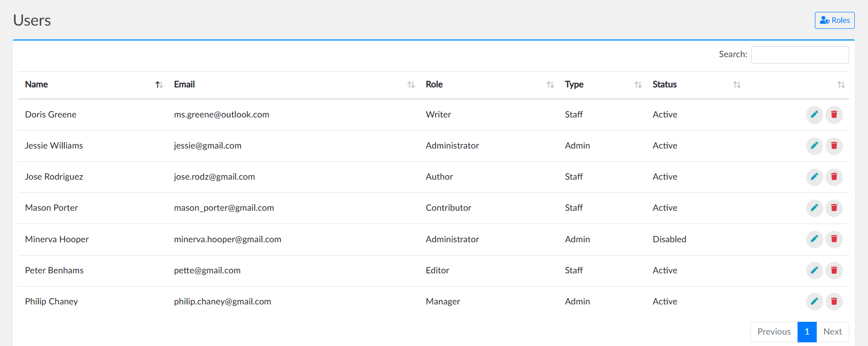The height and width of the screenshot is (346, 868).
Task: Open edit for Mason Porter
Action: [x=814, y=208]
